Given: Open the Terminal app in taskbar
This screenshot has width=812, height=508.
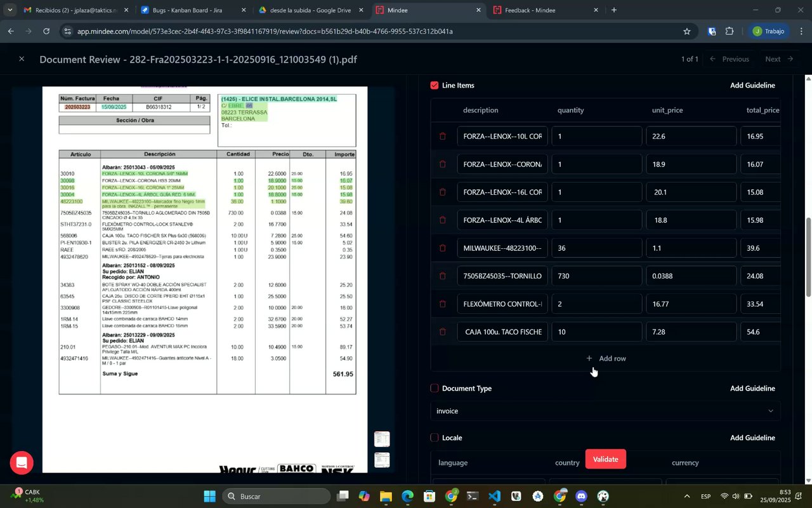Looking at the screenshot, I should [x=473, y=496].
